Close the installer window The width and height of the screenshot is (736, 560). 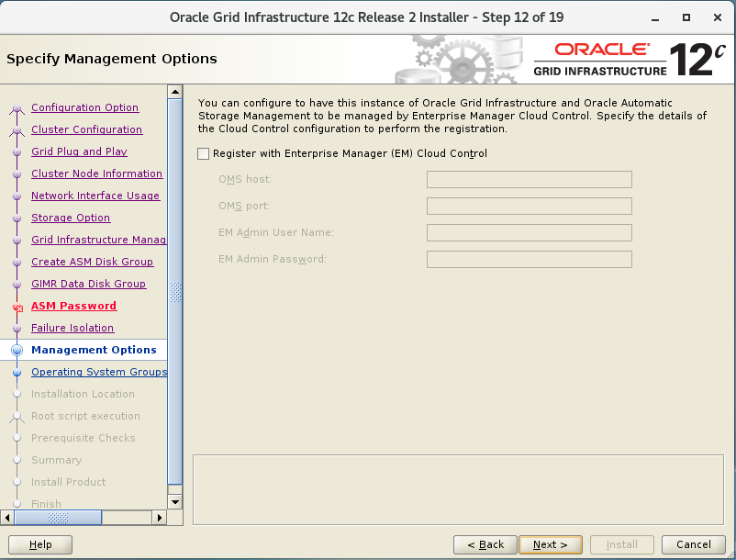(718, 17)
